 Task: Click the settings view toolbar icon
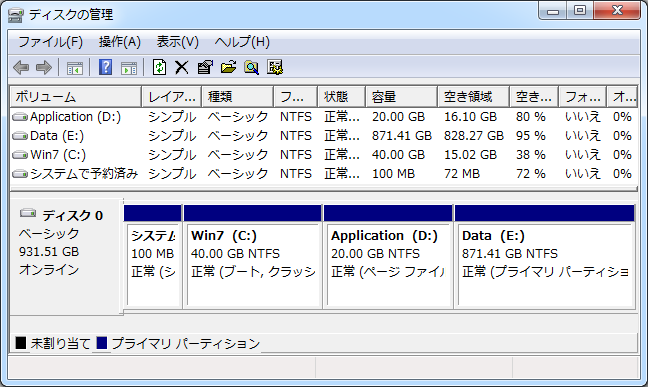coord(275,67)
